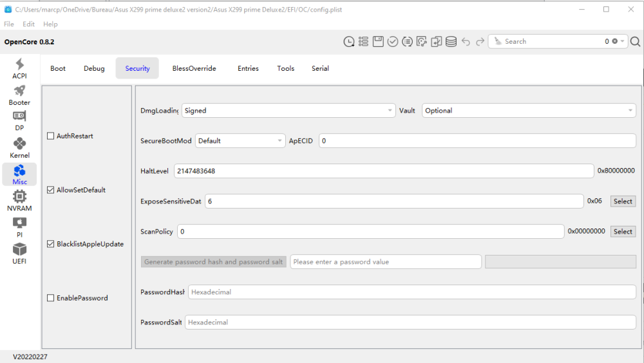The width and height of the screenshot is (644, 363).
Task: Click the app icon in title bar
Action: tap(8, 9)
